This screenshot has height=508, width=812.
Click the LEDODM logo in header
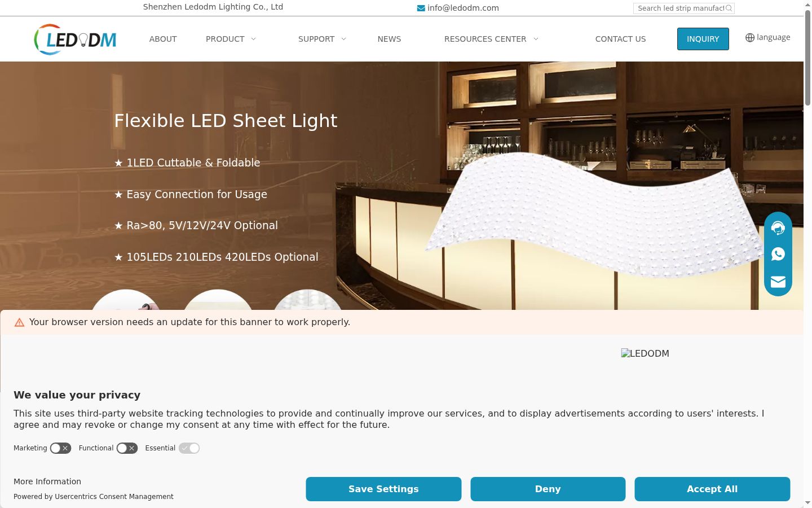76,39
